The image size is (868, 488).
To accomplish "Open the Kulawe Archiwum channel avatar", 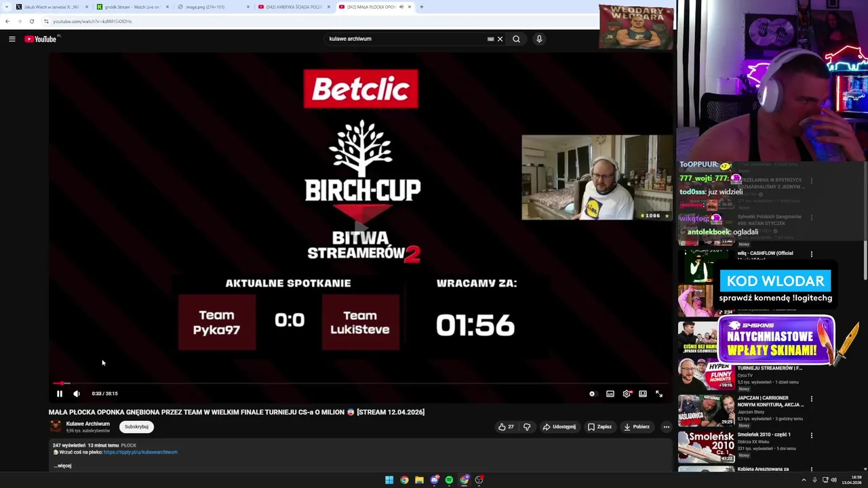I will click(x=56, y=426).
